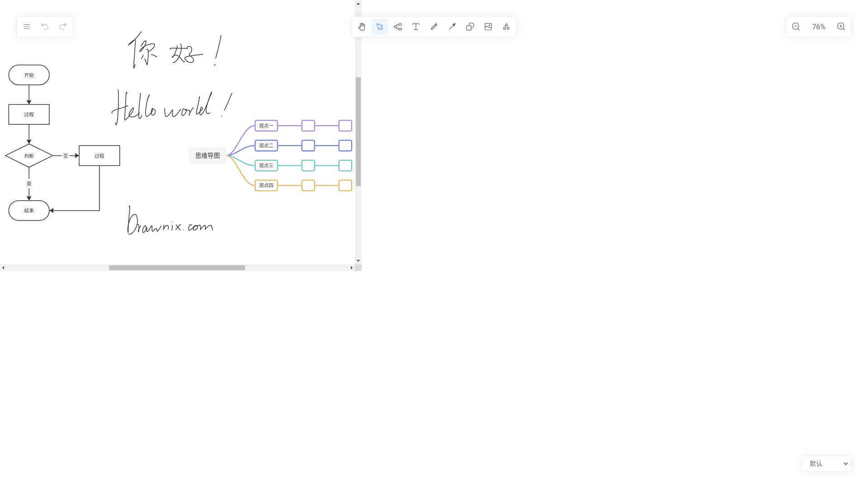This screenshot has height=488, width=868.
Task: Select the 开始 flowchart node
Action: click(29, 75)
